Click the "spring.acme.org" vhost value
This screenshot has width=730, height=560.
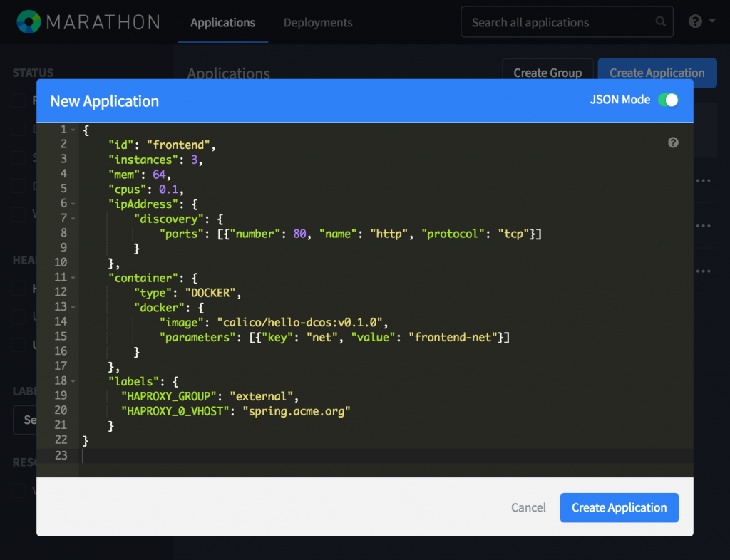coord(296,411)
